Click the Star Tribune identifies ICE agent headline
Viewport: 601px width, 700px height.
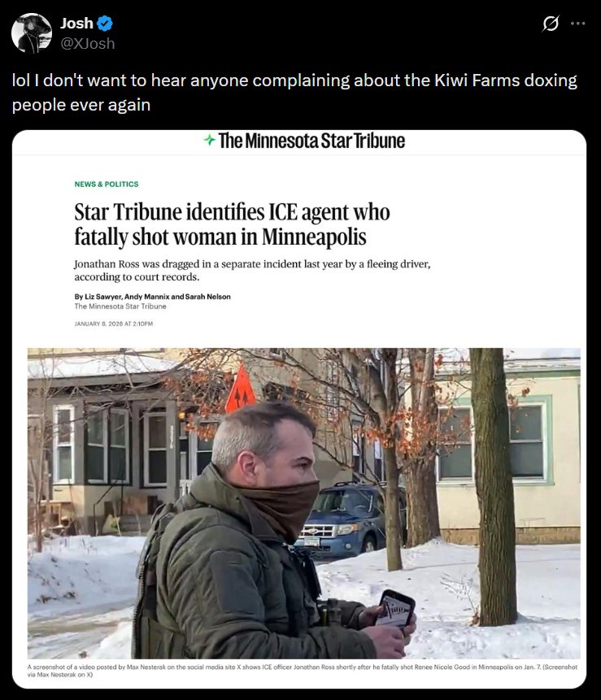pos(232,224)
